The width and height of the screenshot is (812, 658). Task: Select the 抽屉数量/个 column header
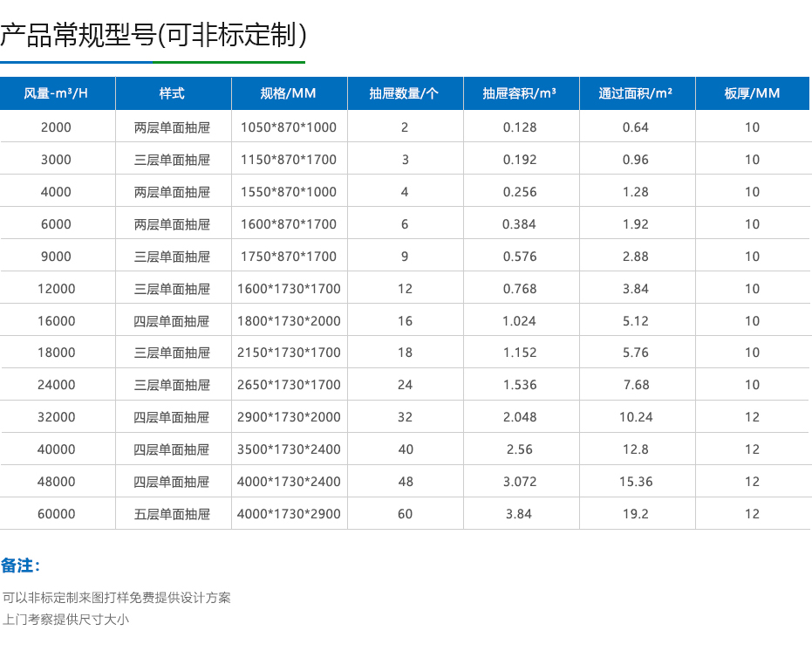pos(405,93)
